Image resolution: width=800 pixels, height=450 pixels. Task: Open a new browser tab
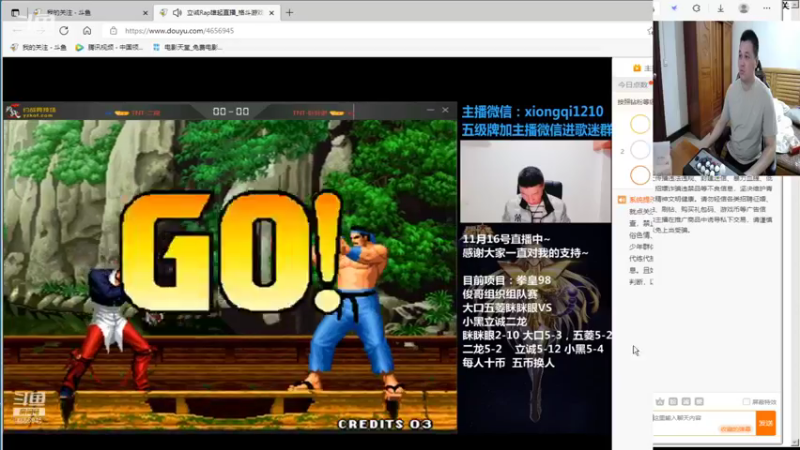289,13
